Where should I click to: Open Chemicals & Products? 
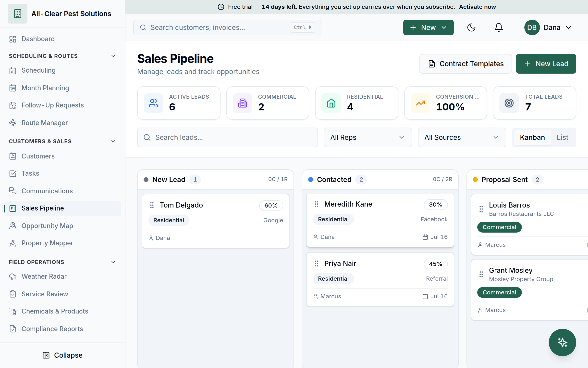(62, 311)
